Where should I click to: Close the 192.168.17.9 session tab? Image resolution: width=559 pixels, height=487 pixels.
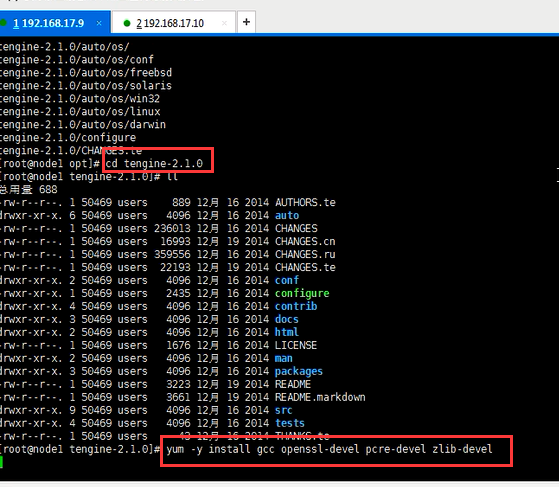[x=99, y=23]
